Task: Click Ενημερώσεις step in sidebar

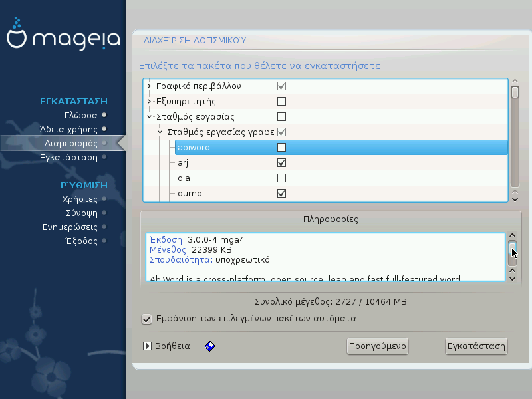Action: click(70, 227)
